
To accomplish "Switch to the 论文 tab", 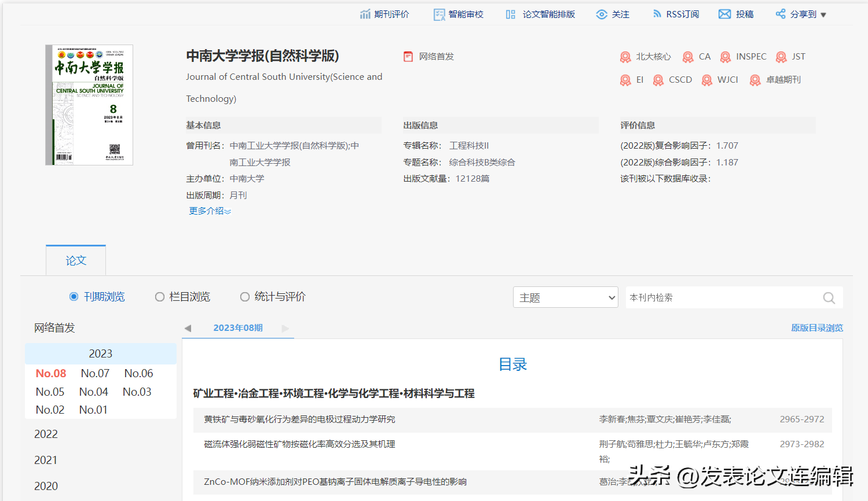I will [x=76, y=260].
